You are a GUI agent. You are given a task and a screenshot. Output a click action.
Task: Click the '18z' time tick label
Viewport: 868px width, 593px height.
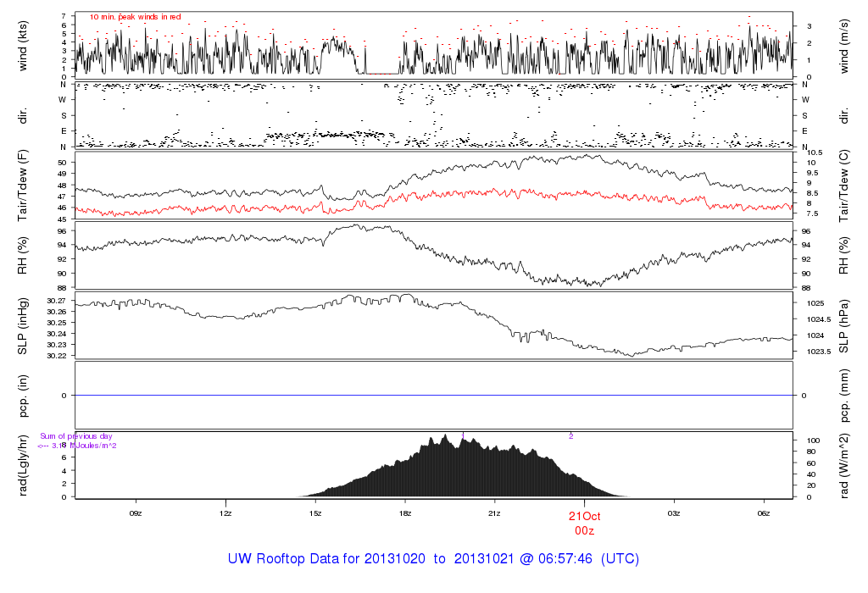(404, 513)
